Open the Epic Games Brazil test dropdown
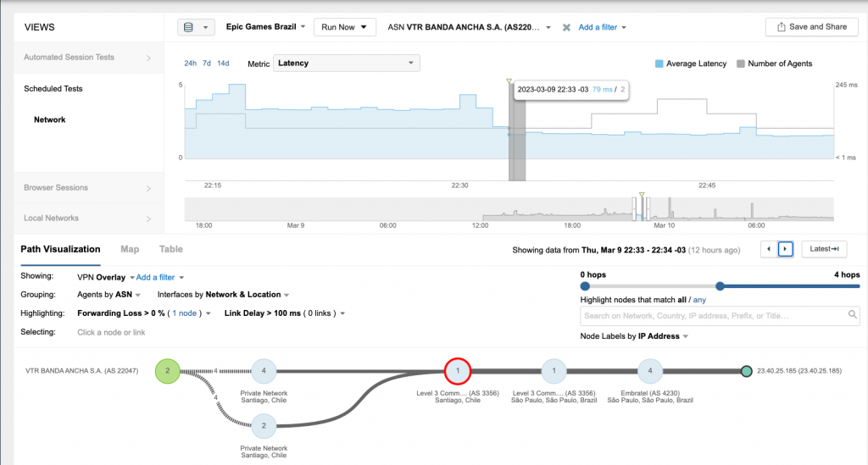868x465 pixels. 265,27
